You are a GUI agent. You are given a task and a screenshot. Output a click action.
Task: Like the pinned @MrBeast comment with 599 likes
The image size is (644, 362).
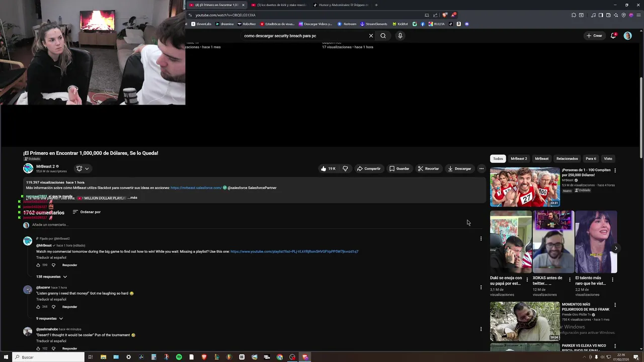tap(38, 265)
